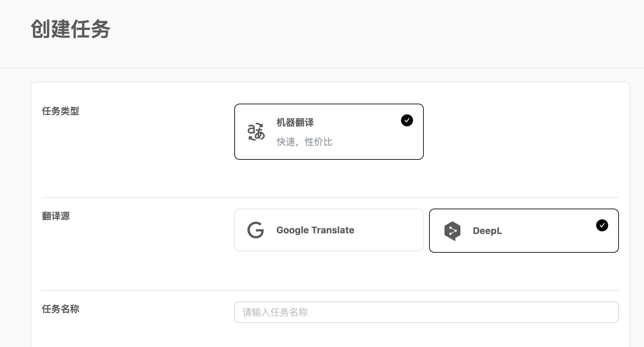The width and height of the screenshot is (644, 347).
Task: Select Google Translate as the translation source
Action: pos(329,230)
